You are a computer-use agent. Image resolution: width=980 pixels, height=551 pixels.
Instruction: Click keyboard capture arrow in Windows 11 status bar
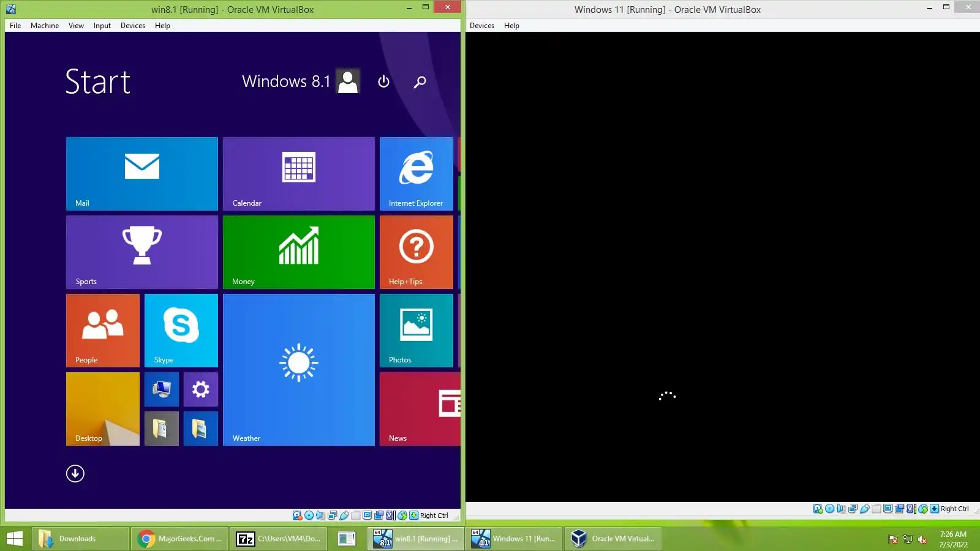935,509
